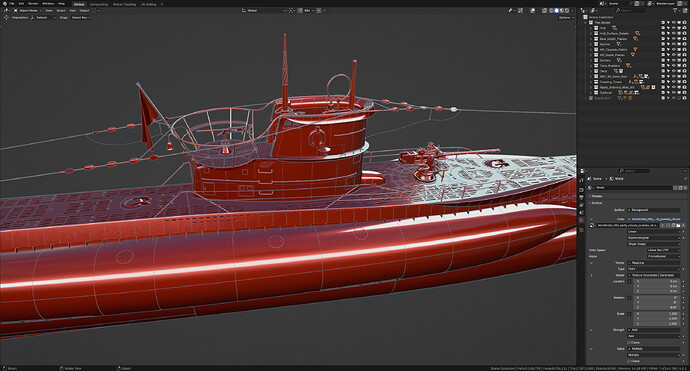This screenshot has height=371, width=690.
Task: Expand the Hull collection
Action: 591,28
